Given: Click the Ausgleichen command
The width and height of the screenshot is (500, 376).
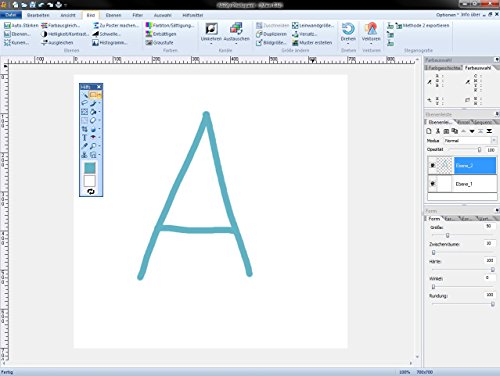Looking at the screenshot, I should (x=57, y=43).
